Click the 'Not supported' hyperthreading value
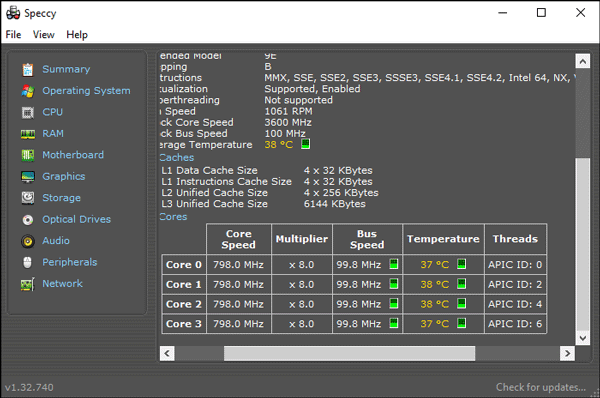The height and width of the screenshot is (398, 600). 298,100
